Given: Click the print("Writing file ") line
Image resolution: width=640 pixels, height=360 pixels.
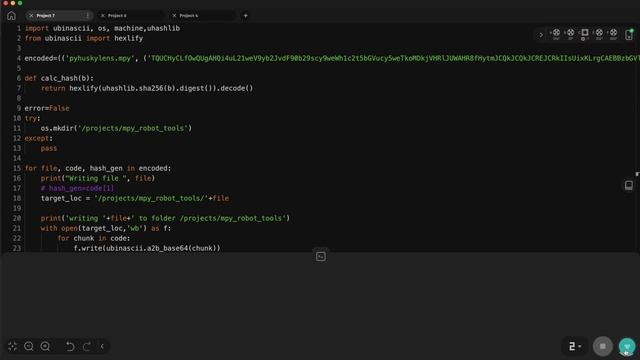Looking at the screenshot, I should (x=98, y=178).
